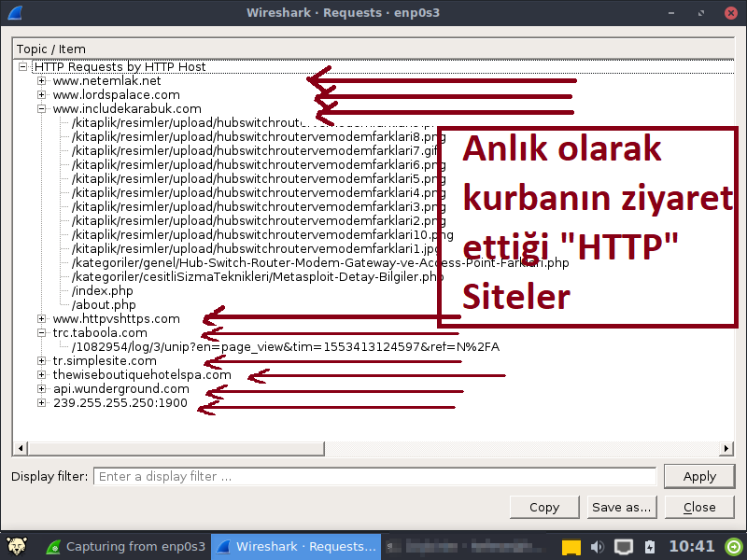Select the hubswitchroutervemodemfarklari1.jpg request
Screen dimensions: 747x560
point(255,248)
